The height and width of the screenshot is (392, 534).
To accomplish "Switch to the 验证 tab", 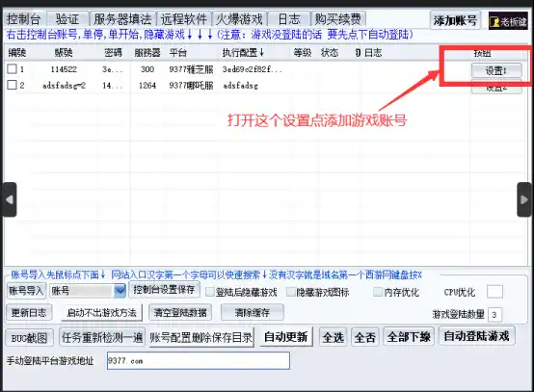I will (67, 19).
